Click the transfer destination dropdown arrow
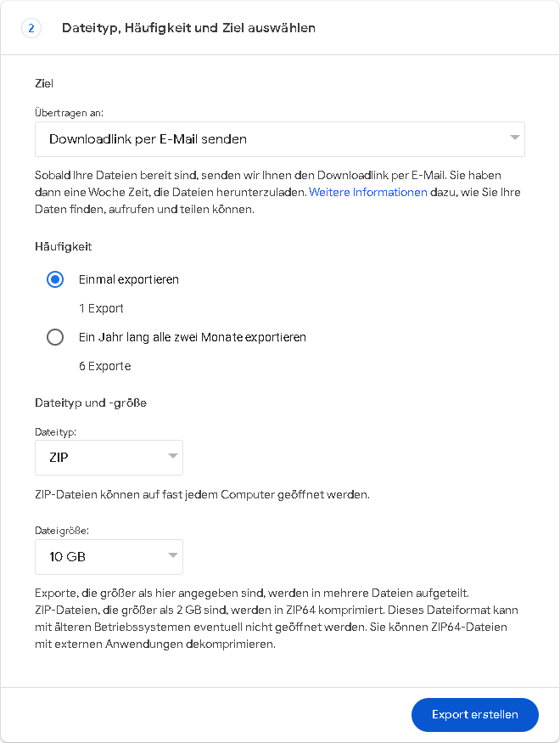Image resolution: width=560 pixels, height=743 pixels. pos(514,138)
